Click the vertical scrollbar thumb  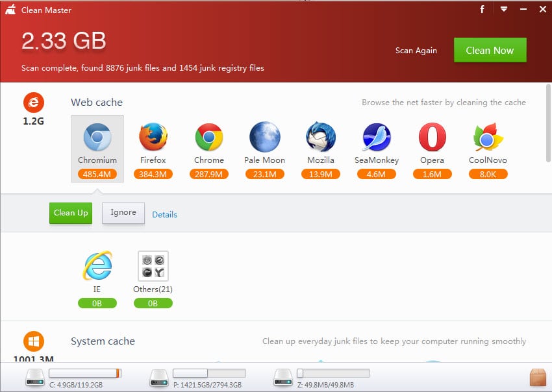coord(549,123)
